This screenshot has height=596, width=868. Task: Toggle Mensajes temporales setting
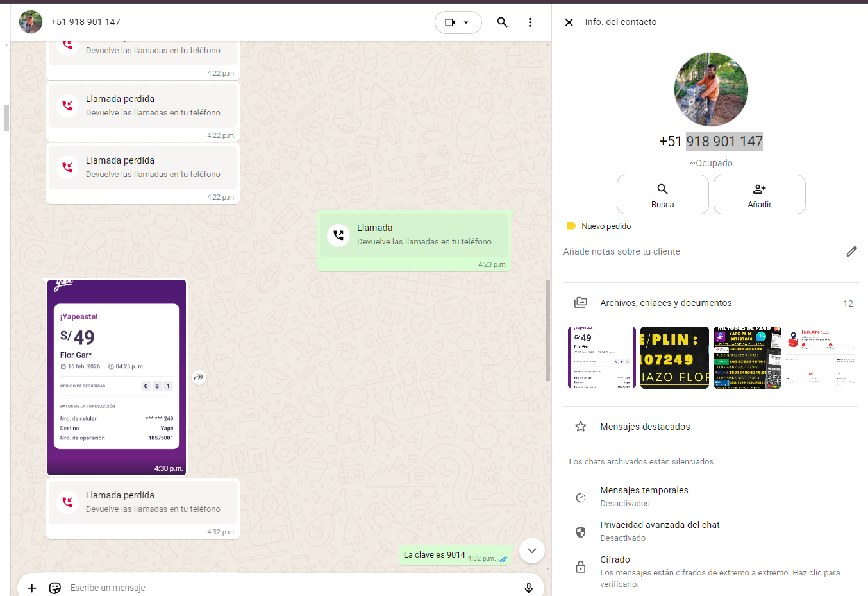(x=644, y=496)
